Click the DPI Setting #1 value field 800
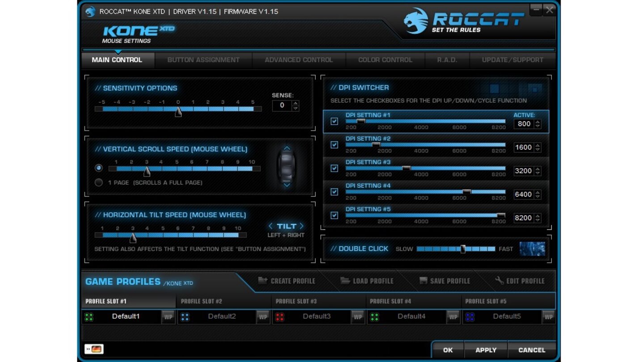Screen dimensions: 644x362 pos(524,124)
